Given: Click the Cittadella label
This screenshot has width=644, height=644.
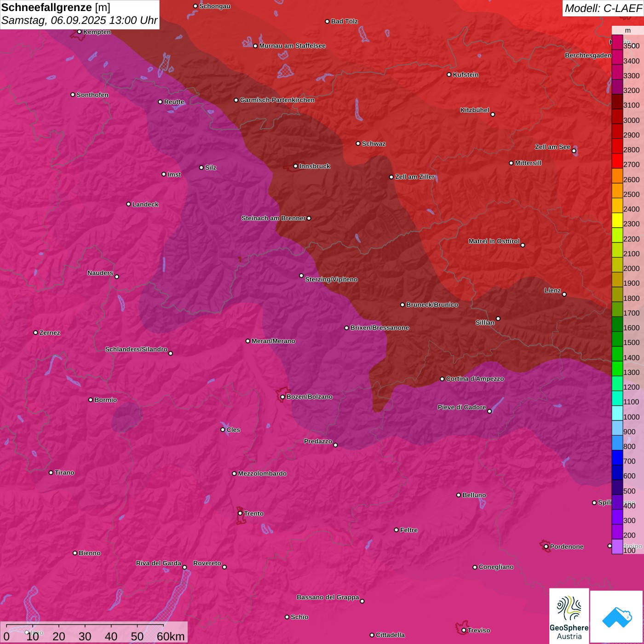Looking at the screenshot, I should (x=390, y=635).
